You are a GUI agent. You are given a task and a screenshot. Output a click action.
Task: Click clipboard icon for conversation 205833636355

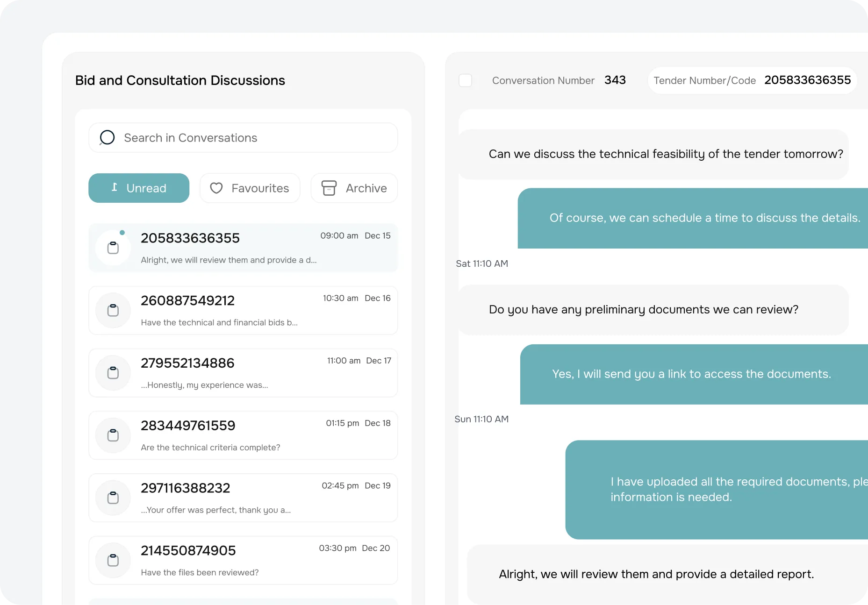coord(113,248)
